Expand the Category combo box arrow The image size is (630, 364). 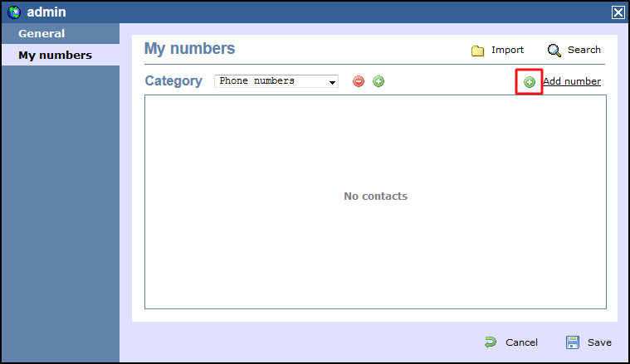[332, 82]
